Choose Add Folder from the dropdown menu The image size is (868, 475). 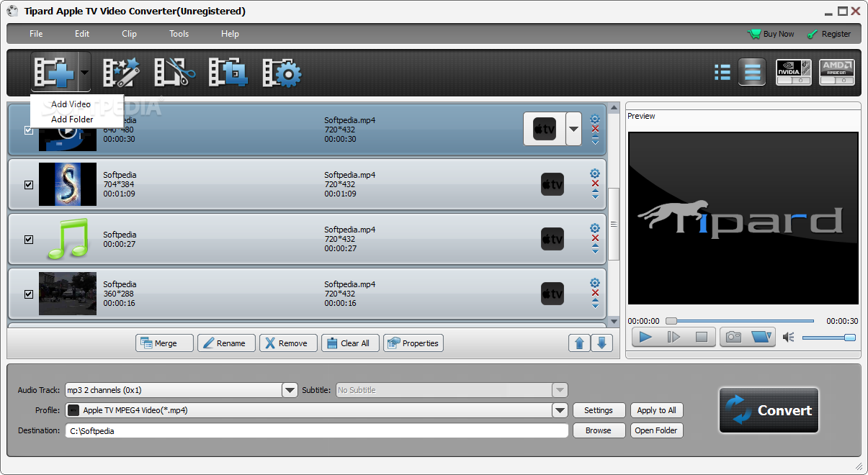pos(72,119)
